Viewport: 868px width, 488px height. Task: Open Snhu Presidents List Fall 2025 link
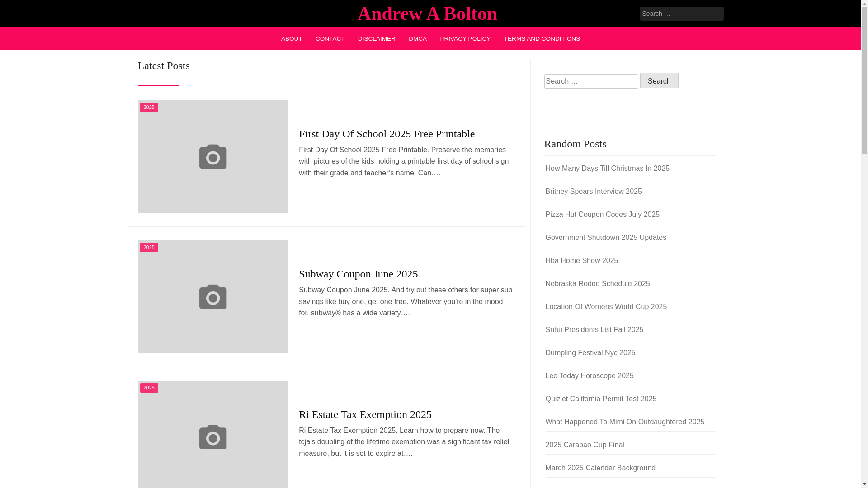(x=594, y=330)
